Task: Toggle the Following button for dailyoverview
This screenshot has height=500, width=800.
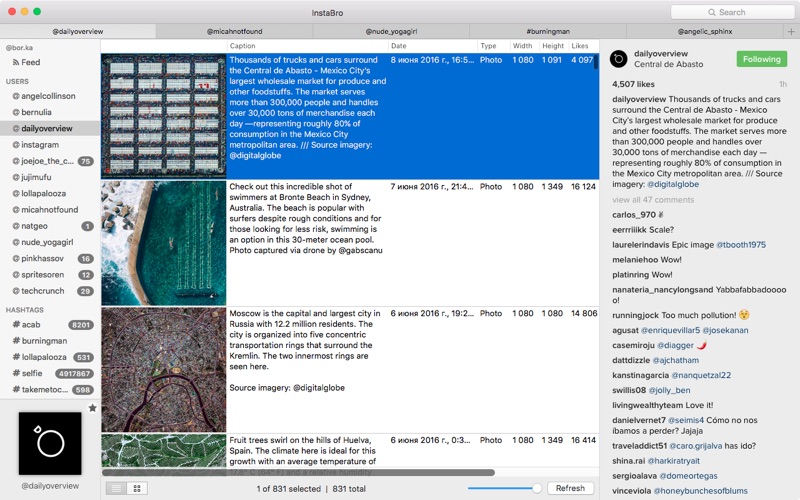Action: (x=761, y=59)
